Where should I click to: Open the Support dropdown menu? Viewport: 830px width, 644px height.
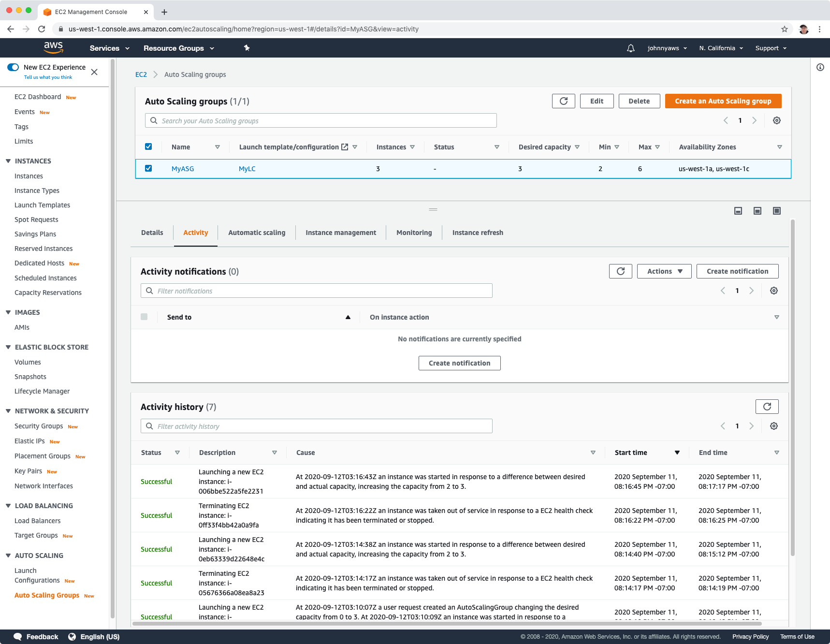coord(771,48)
